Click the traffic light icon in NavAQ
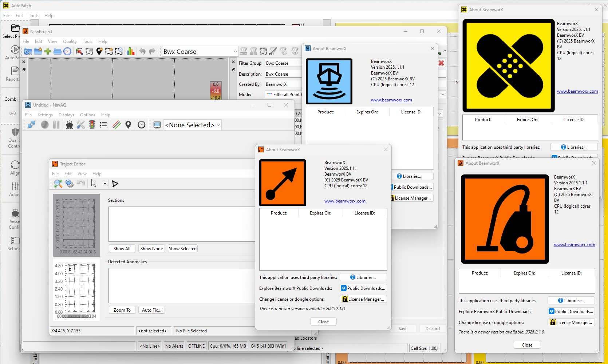Screen dimensions: 608x364 click(x=92, y=125)
